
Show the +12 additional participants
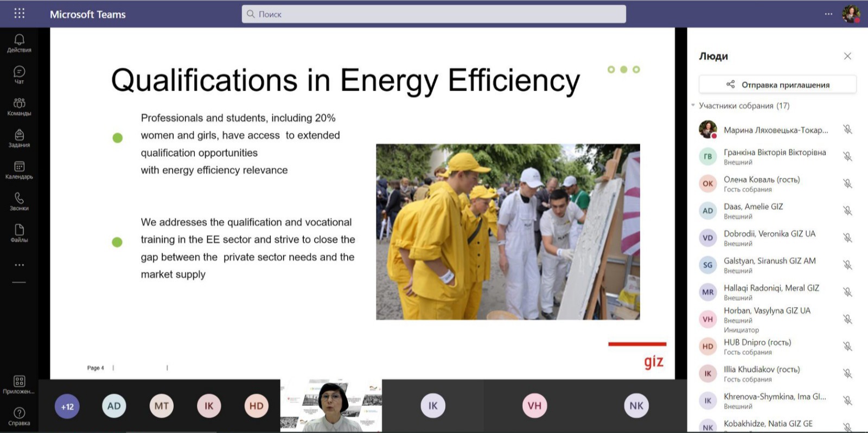pos(67,406)
